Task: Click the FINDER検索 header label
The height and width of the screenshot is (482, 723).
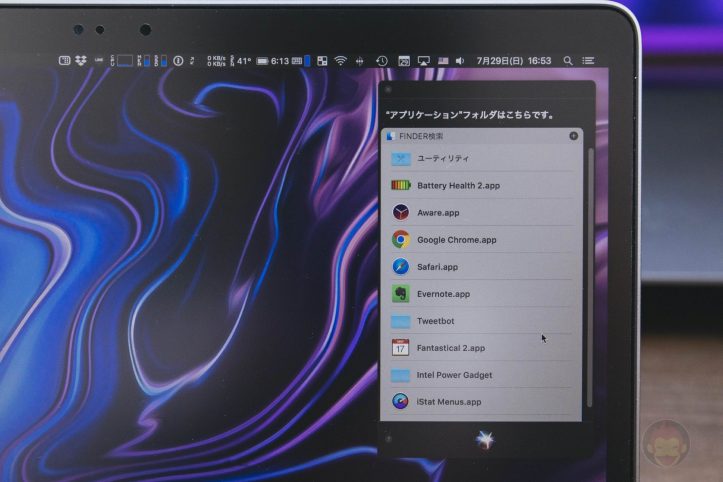Action: (420, 136)
